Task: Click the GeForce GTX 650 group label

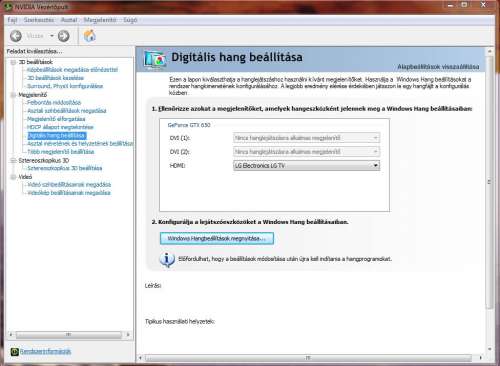Action: coord(189,125)
